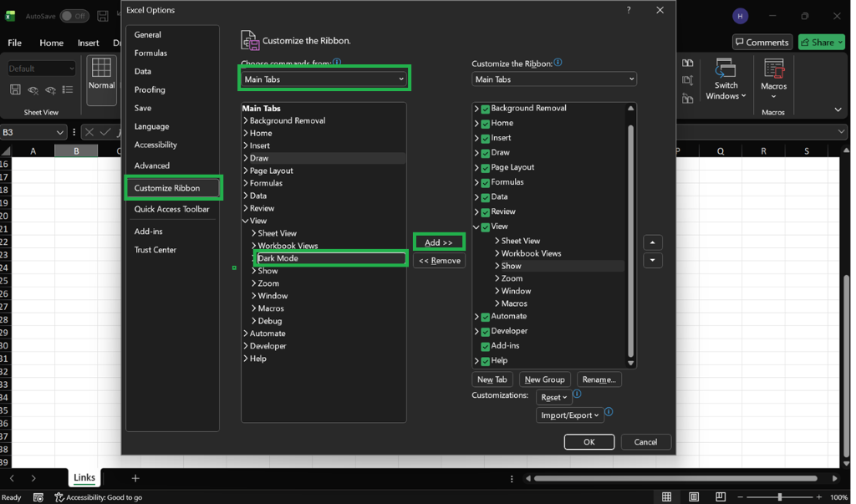Screen dimensions: 856x504
Task: Click the zoom slider handle in status bar
Action: [x=780, y=497]
